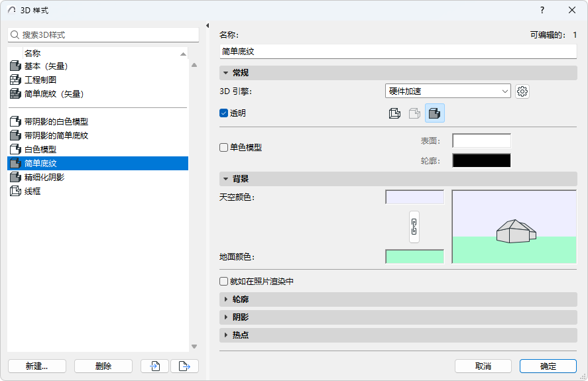Open 3D engine settings gear
588x381 pixels.
tap(522, 91)
